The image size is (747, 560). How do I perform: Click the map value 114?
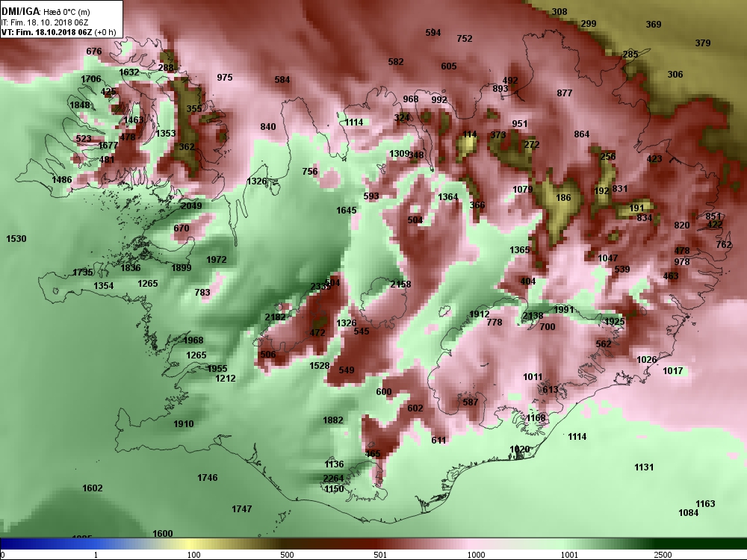[470, 134]
